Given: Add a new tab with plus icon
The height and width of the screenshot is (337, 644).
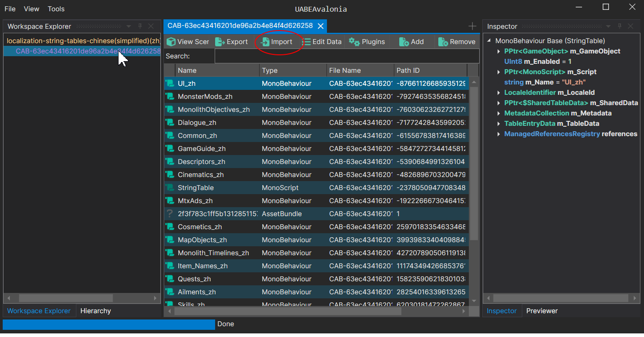Looking at the screenshot, I should click(472, 26).
